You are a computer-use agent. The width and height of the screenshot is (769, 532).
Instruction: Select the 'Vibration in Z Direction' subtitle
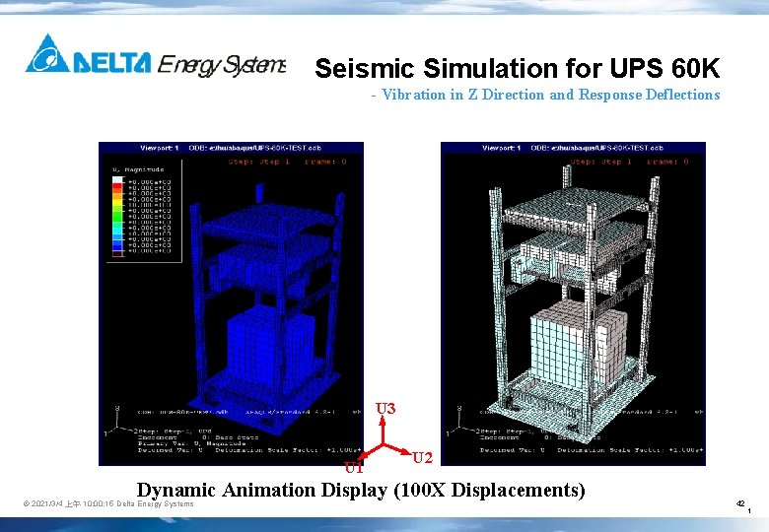[x=545, y=94]
